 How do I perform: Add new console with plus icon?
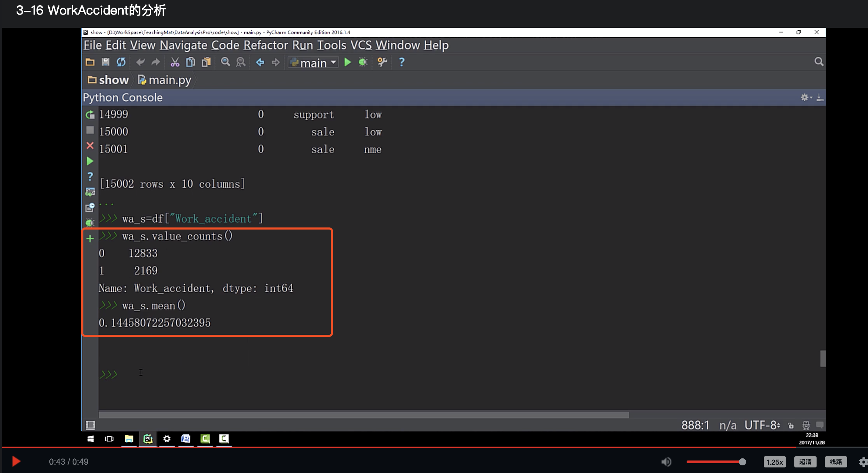[x=90, y=239]
